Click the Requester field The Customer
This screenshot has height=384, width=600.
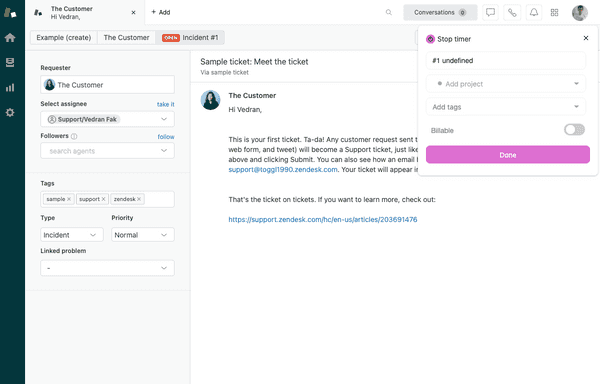(x=108, y=85)
